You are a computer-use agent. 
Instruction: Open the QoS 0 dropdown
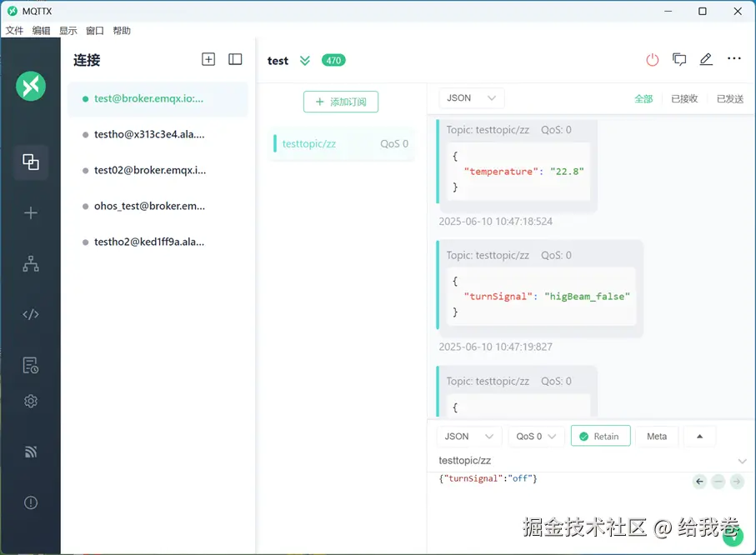pyautogui.click(x=536, y=436)
